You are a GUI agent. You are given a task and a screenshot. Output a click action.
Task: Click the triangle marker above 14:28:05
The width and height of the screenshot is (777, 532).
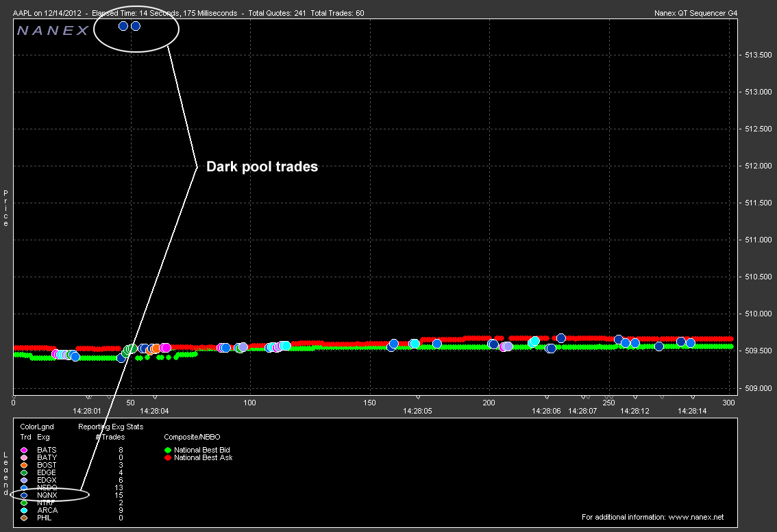418,397
